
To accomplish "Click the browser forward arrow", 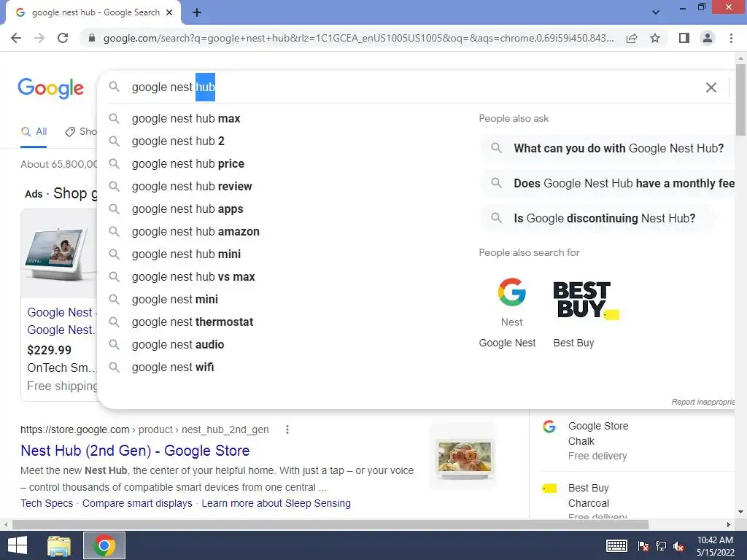I will 39,38.
